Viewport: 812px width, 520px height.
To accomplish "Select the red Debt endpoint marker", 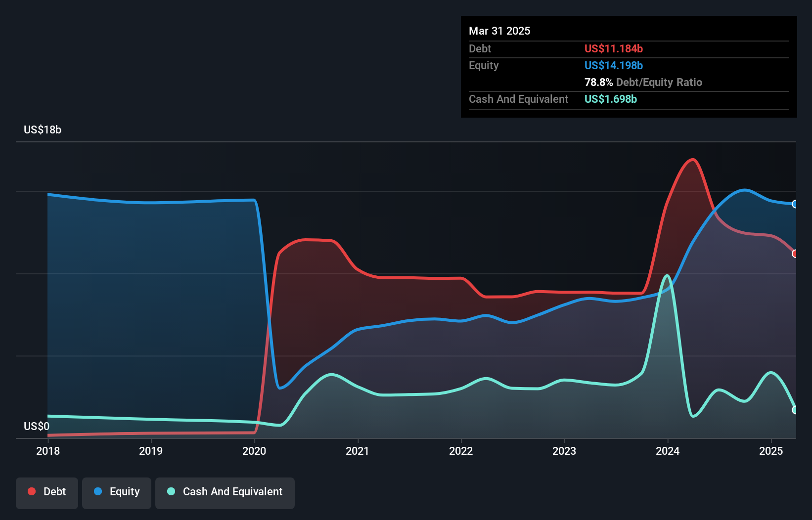I will click(795, 254).
